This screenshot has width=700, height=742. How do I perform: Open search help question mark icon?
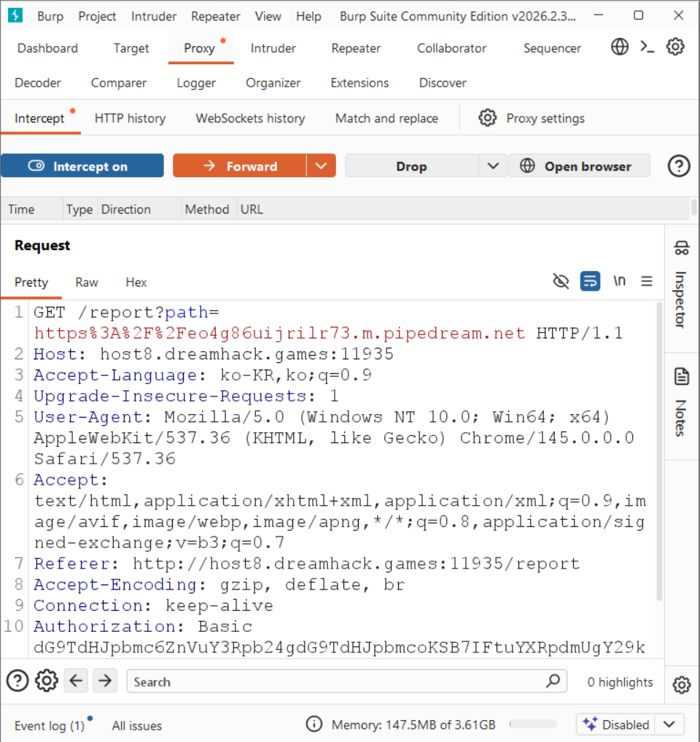pyautogui.click(x=17, y=681)
